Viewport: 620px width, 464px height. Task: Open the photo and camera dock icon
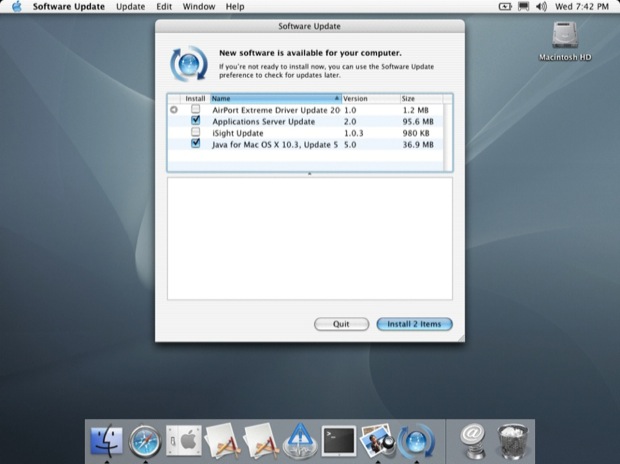[377, 440]
